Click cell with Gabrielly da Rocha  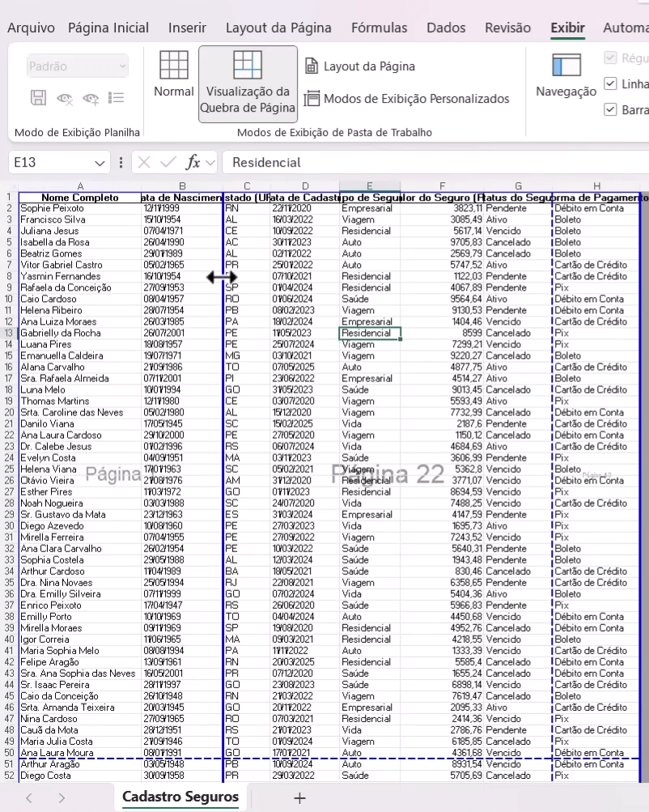pos(79,333)
